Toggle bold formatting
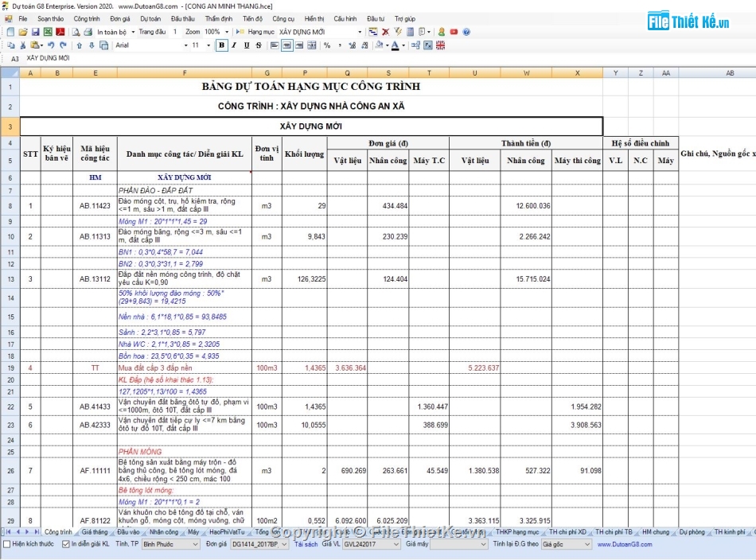The height and width of the screenshot is (560, 756). 221,45
